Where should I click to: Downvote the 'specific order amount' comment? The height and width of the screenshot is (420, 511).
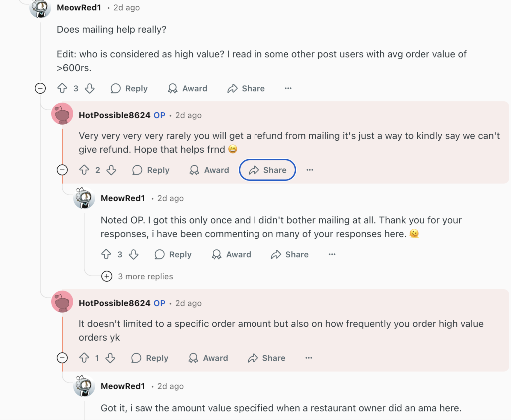click(110, 358)
